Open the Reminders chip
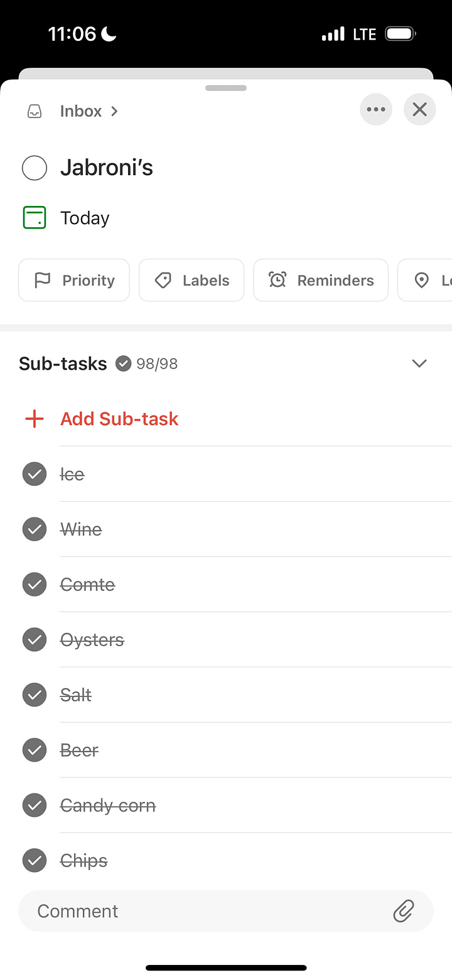The image size is (452, 980). coord(321,280)
